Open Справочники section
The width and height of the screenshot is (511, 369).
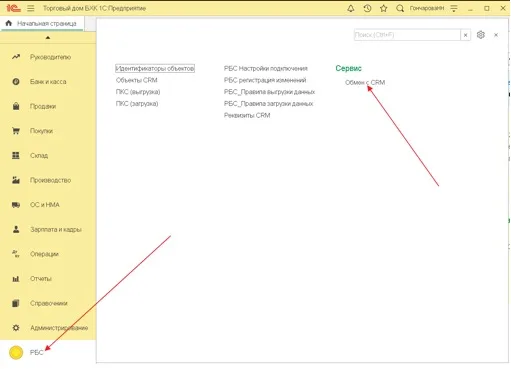pos(49,303)
